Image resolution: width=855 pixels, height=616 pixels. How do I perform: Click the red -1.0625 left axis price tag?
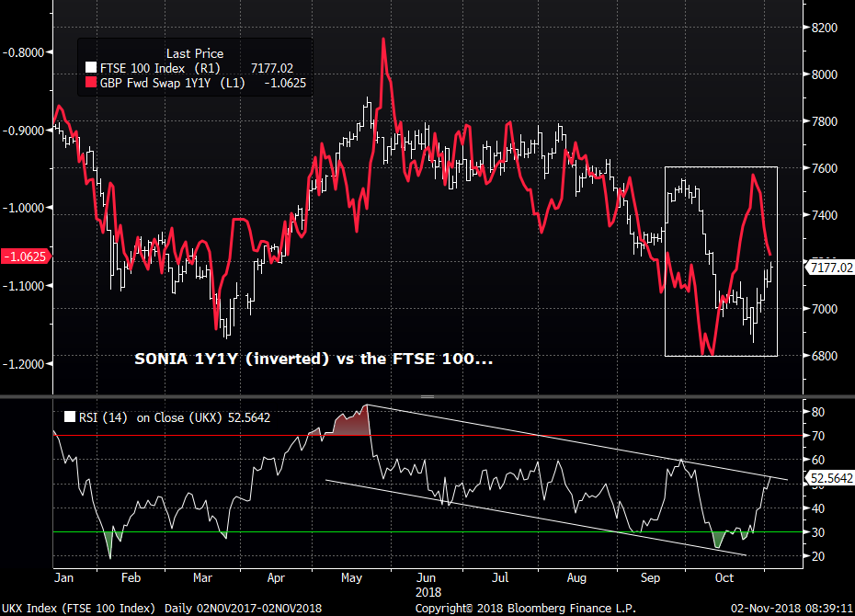point(25,257)
